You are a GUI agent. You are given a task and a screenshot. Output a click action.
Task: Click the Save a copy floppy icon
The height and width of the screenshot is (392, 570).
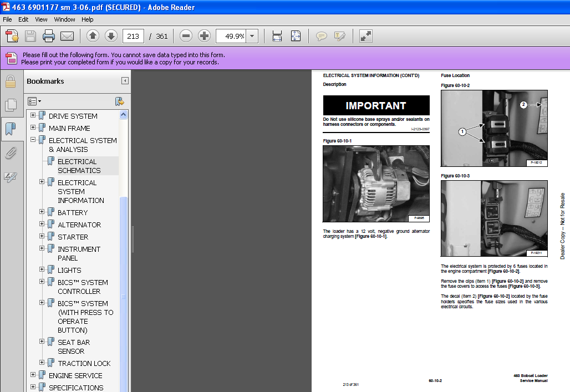[30, 36]
